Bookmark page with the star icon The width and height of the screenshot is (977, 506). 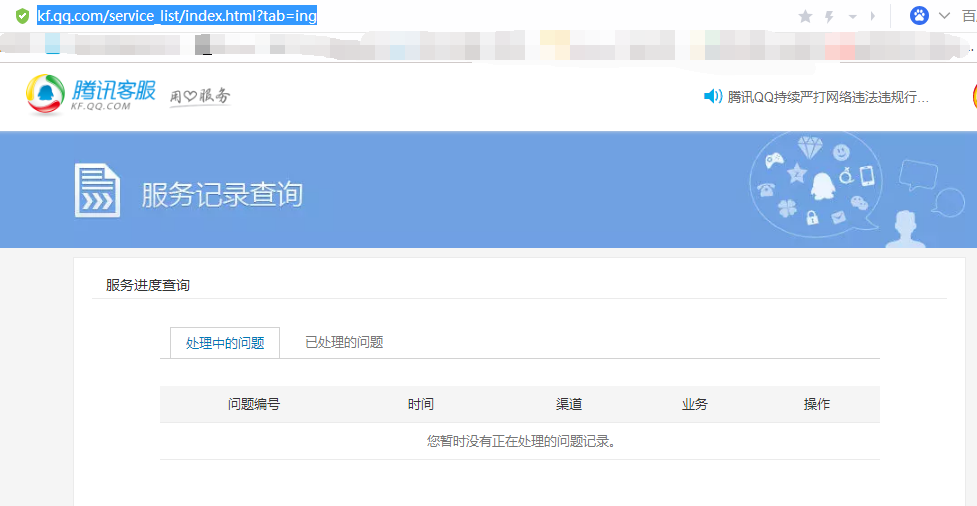[x=805, y=16]
